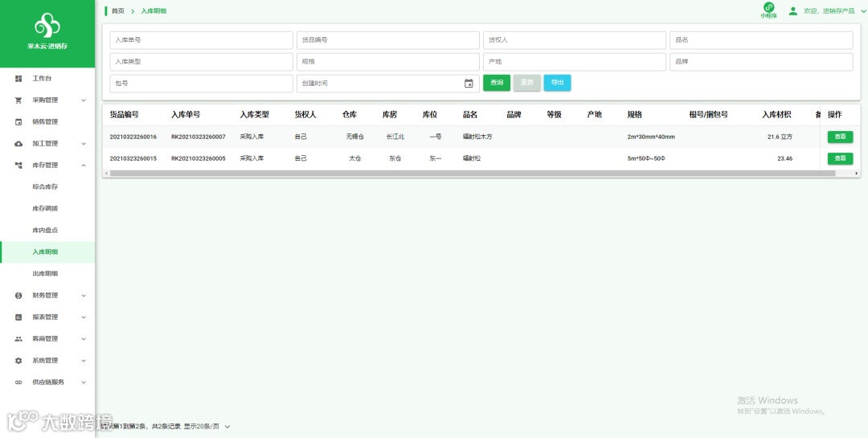This screenshot has width=868, height=438.
Task: Expand the 供应链服务 menu chevron
Action: (x=84, y=382)
